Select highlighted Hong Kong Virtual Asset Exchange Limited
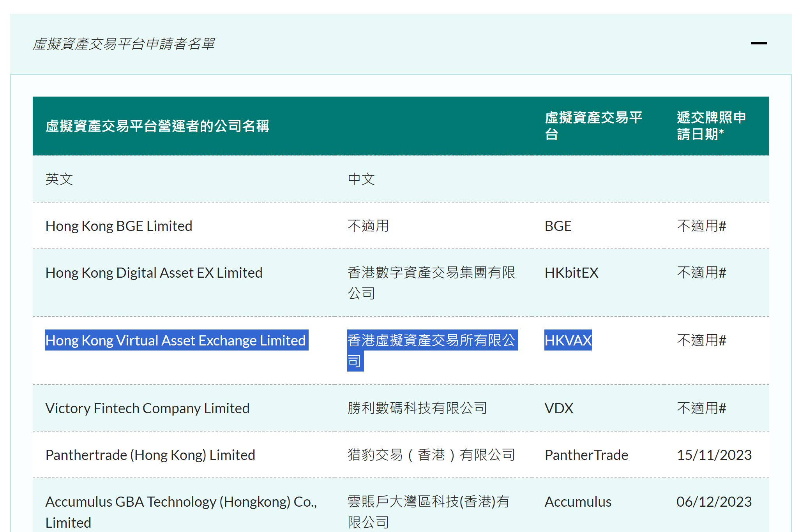Image resolution: width=800 pixels, height=532 pixels. 176,340
